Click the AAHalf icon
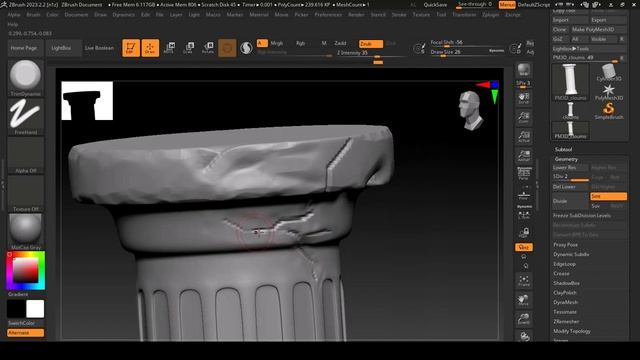Screen dimensions: 640x360 tap(524, 155)
